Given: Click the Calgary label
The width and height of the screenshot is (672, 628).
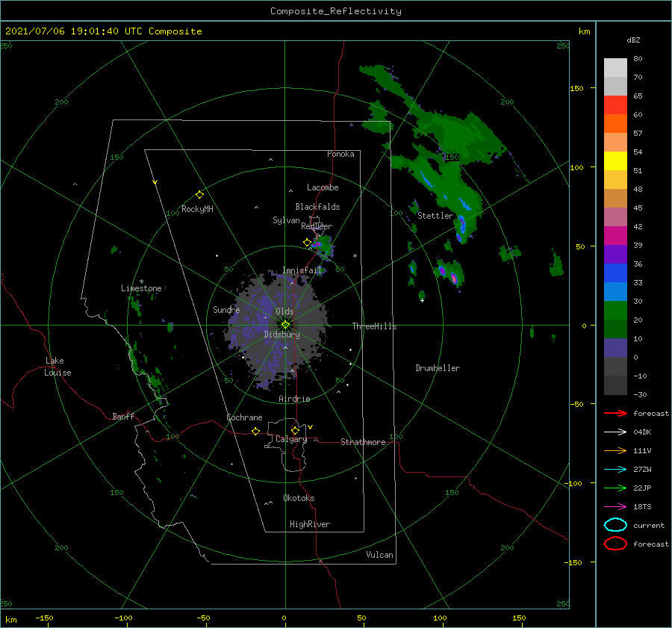Looking at the screenshot, I should (x=291, y=439).
